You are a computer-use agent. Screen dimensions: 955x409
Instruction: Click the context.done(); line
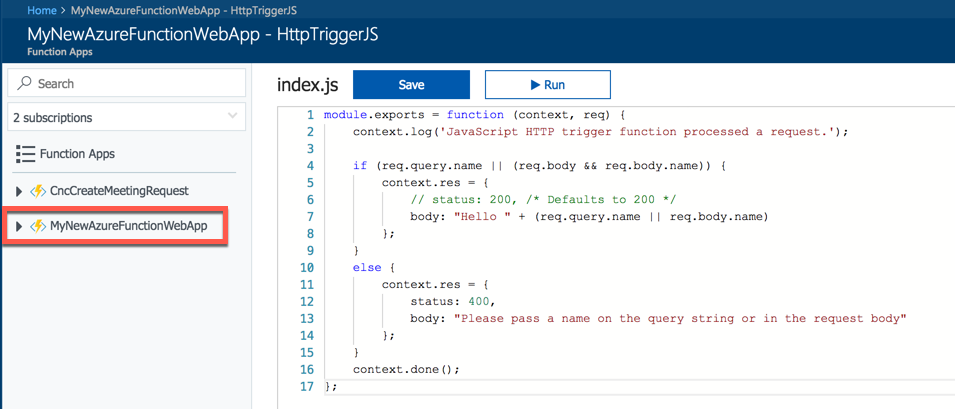(406, 369)
